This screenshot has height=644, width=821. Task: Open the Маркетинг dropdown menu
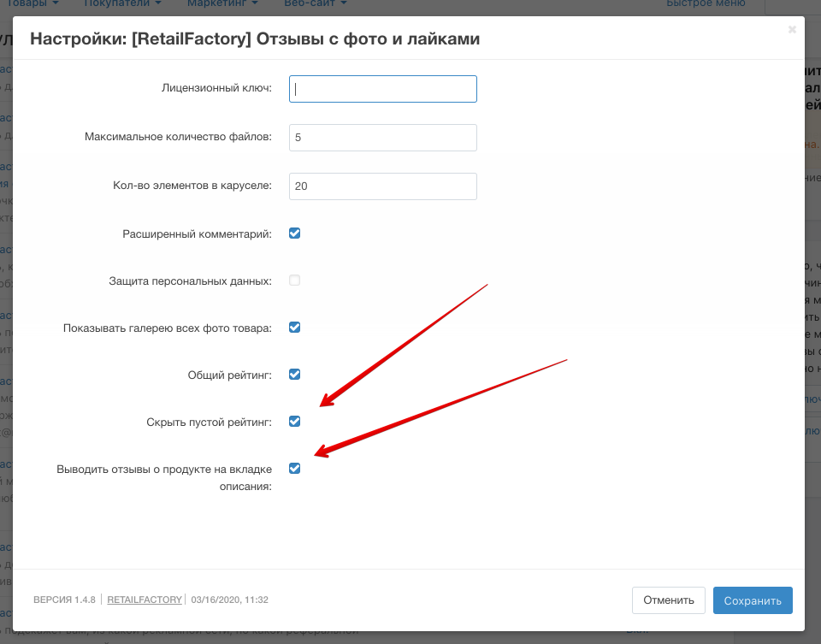click(x=221, y=4)
